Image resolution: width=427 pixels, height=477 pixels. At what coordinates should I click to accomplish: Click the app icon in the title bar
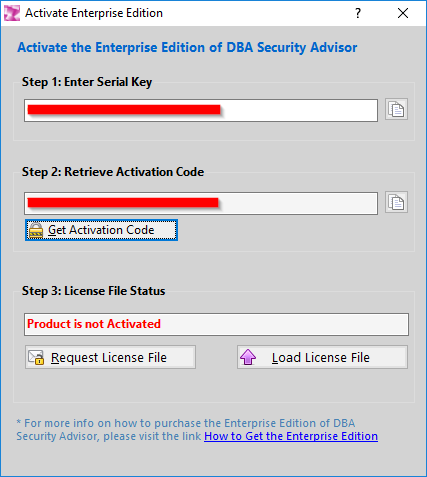tap(12, 13)
